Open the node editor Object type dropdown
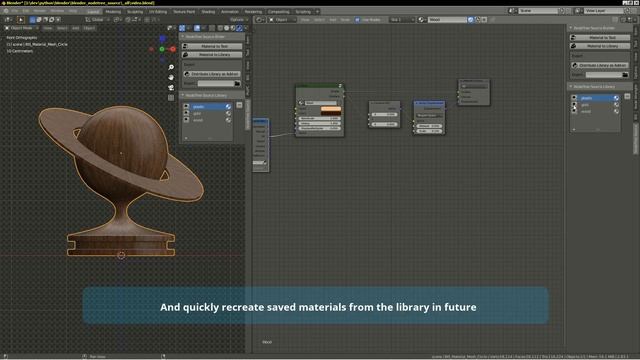Image resolution: width=640 pixels, height=360 pixels. coord(282,20)
